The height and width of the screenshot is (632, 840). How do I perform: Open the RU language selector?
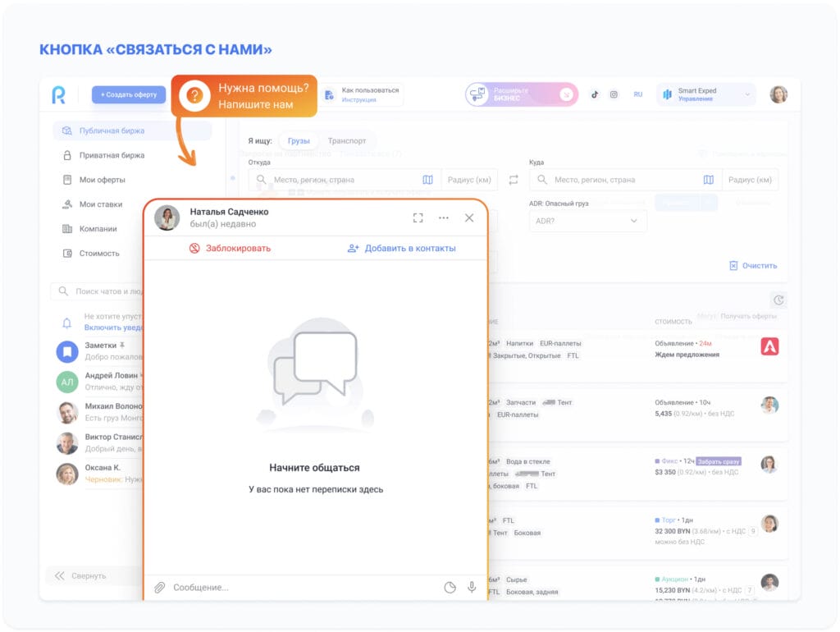tap(637, 94)
